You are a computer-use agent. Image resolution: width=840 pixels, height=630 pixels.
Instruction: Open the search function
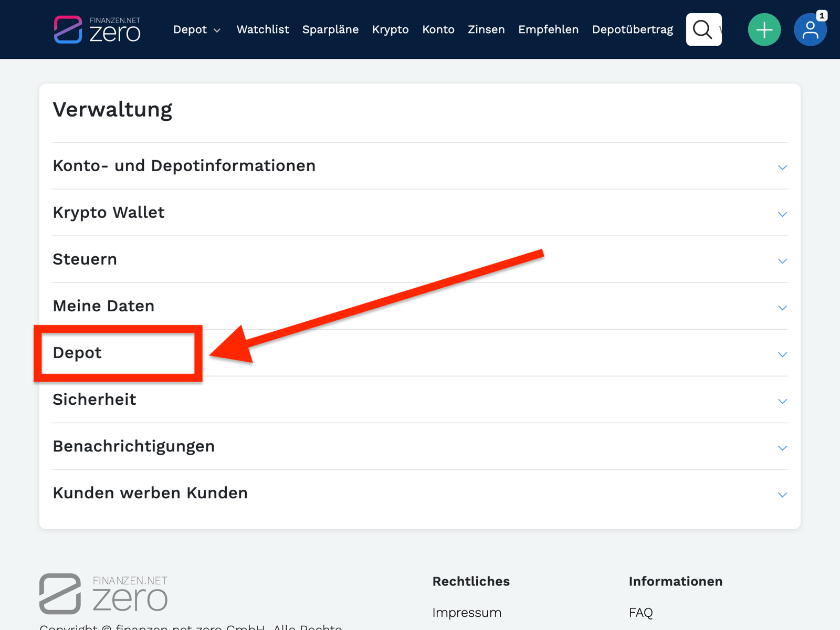[703, 29]
